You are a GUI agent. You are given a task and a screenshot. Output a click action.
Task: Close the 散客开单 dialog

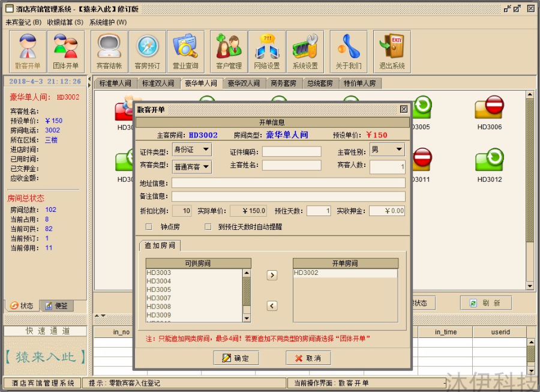point(404,109)
